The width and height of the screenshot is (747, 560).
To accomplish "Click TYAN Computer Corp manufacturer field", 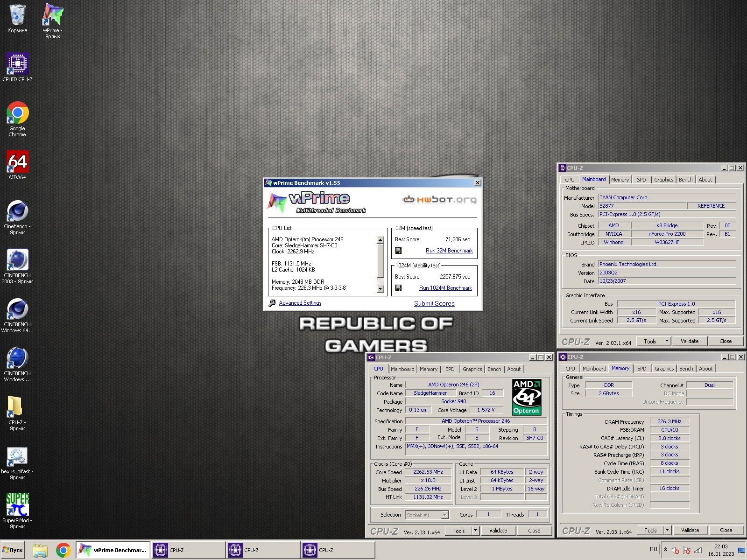I will 667,197.
